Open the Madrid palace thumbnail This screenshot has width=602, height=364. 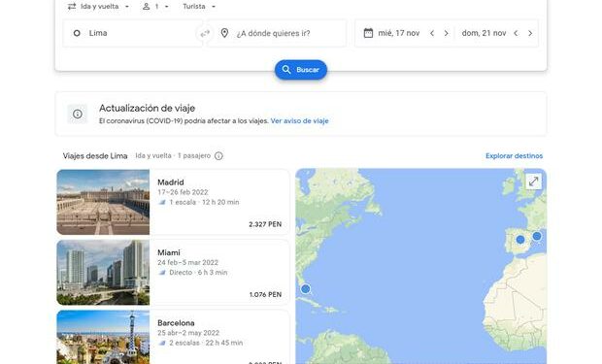pos(103,202)
